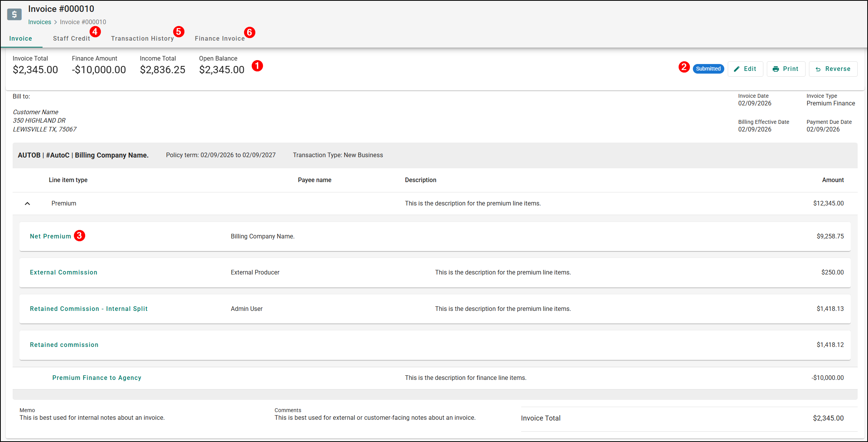Click the dollar sign invoice icon
This screenshot has width=868, height=442.
(x=14, y=14)
